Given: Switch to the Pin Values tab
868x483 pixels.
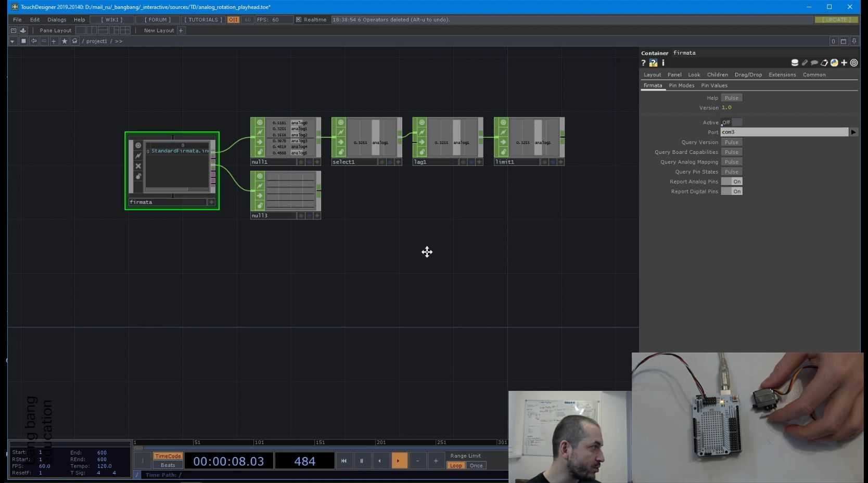Looking at the screenshot, I should click(x=714, y=86).
